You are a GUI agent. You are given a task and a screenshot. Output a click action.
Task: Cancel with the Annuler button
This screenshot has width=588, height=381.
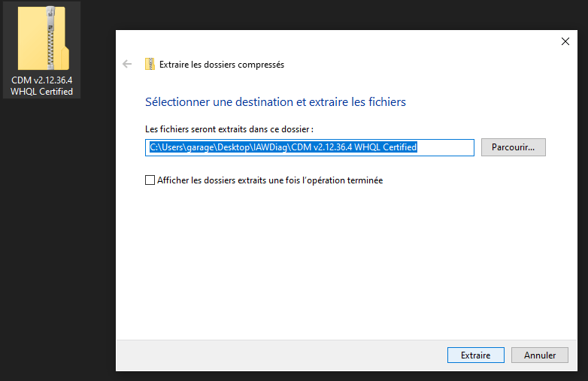(x=540, y=355)
